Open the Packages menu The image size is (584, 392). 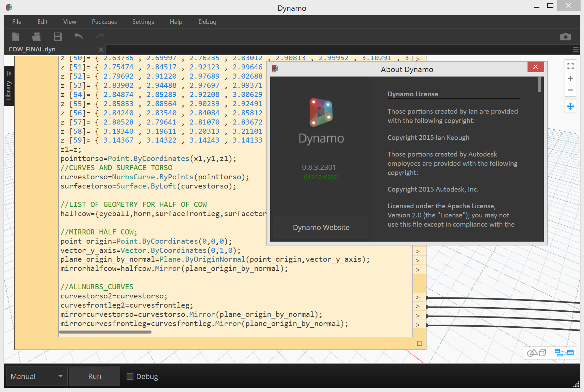pos(104,22)
